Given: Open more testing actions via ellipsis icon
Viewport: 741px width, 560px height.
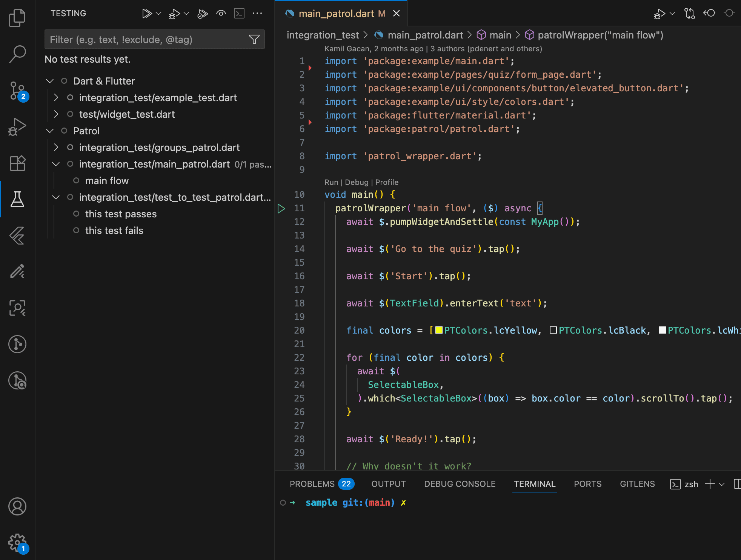Looking at the screenshot, I should point(257,13).
